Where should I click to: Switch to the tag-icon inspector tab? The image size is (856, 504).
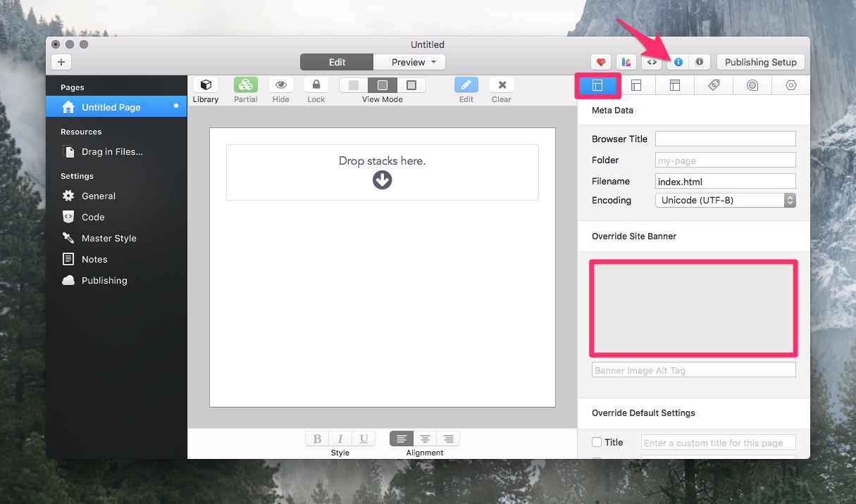click(714, 85)
